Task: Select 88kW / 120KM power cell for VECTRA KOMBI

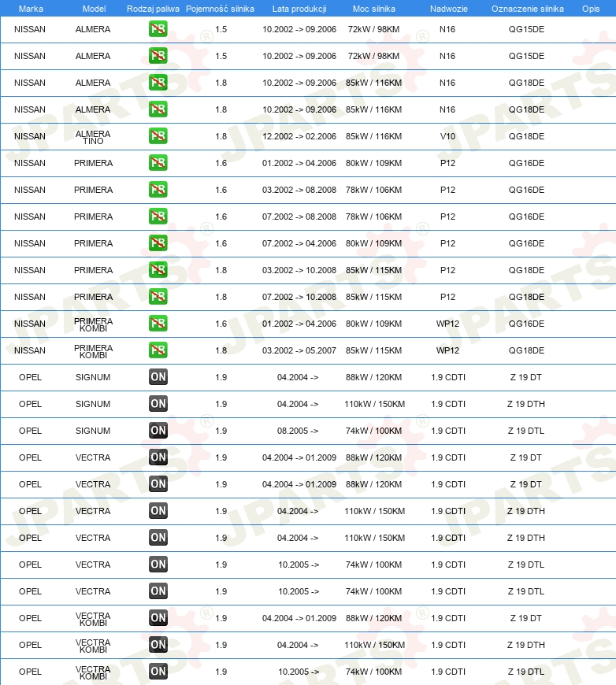Action: point(374,618)
